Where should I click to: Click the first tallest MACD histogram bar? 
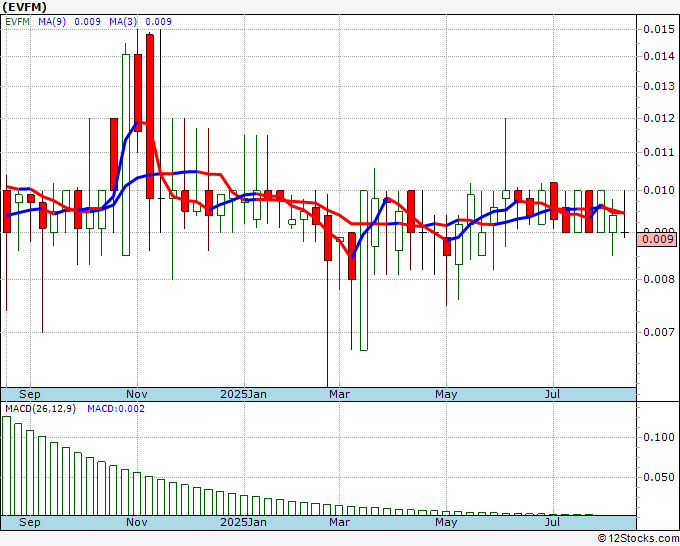[x=7, y=466]
